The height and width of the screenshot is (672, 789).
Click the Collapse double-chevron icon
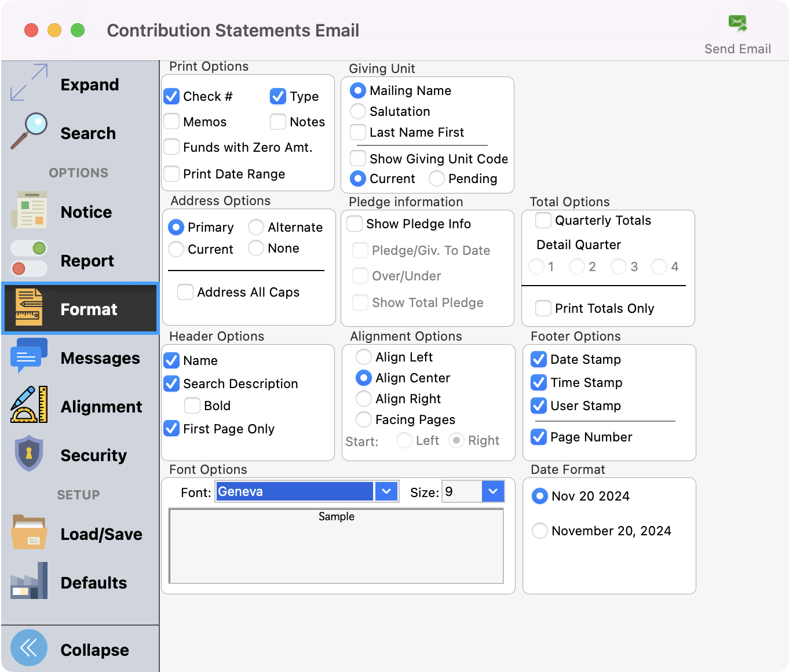point(29,648)
